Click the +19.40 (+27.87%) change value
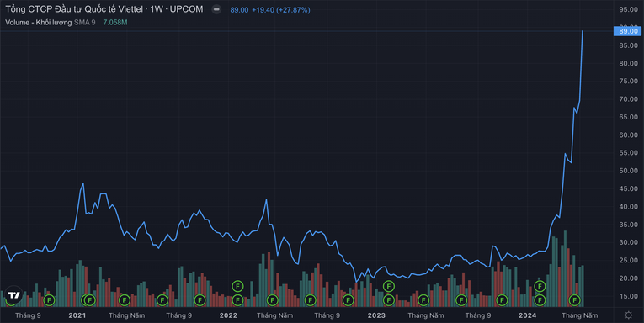Screen dimensions: 644x323 pos(281,10)
